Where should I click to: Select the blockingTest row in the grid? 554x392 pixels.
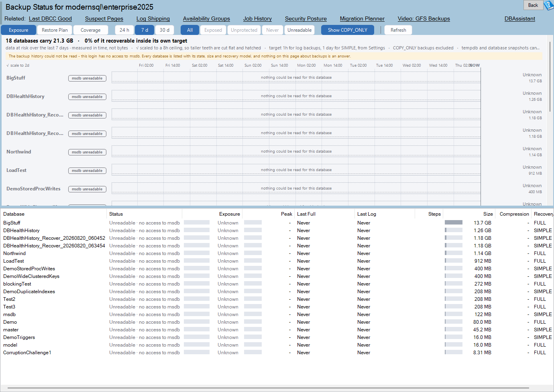[x=277, y=284]
